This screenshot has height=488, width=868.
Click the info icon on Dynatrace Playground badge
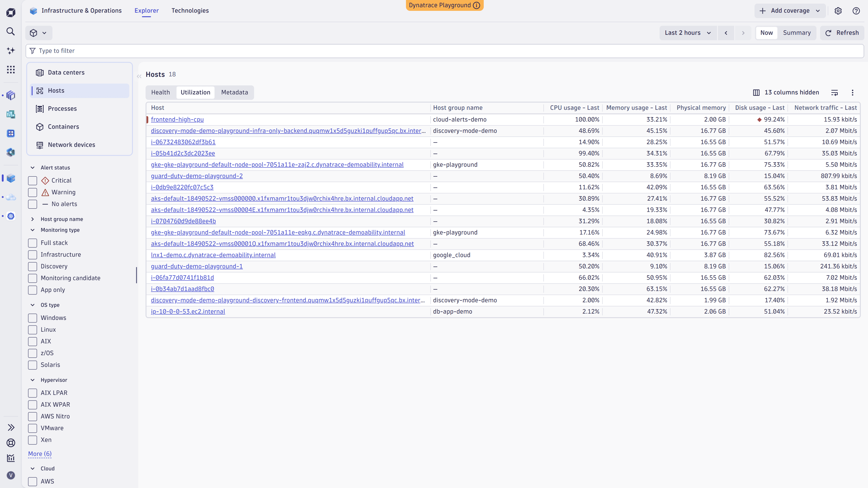(x=476, y=5)
